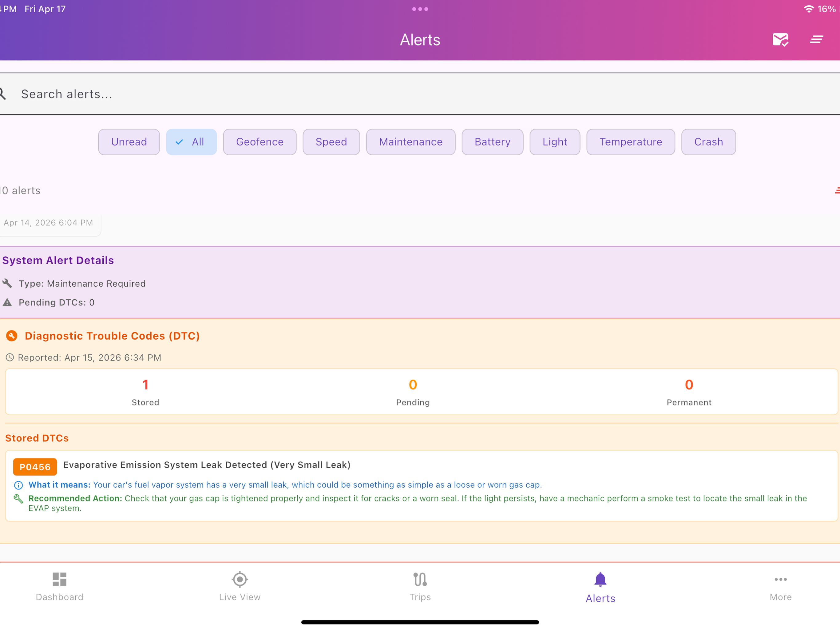Click the clock icon beside Reported time
This screenshot has width=840, height=630.
pos(10,357)
